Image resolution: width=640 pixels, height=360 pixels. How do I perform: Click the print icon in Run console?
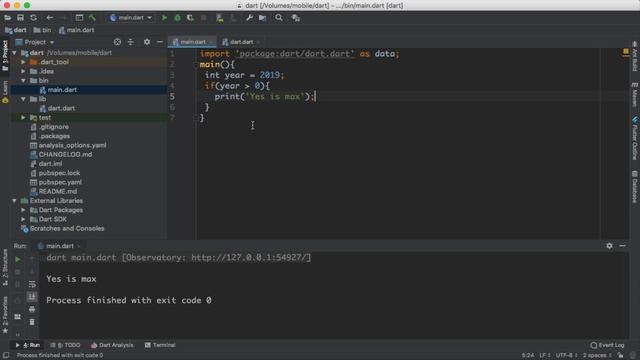pos(32,309)
